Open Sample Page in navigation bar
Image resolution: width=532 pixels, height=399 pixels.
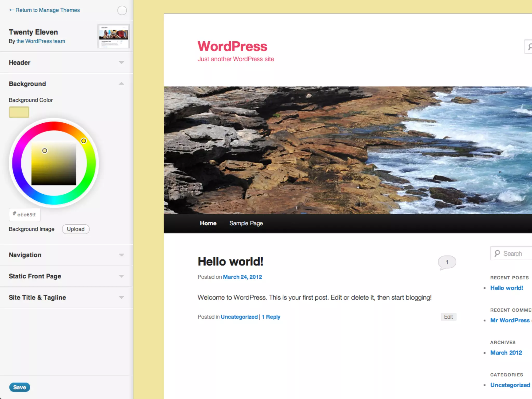click(x=246, y=223)
